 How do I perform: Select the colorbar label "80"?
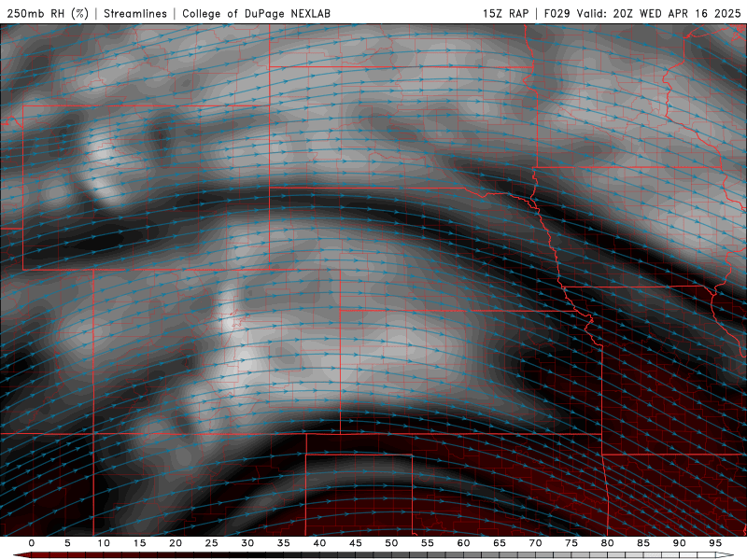[607, 543]
